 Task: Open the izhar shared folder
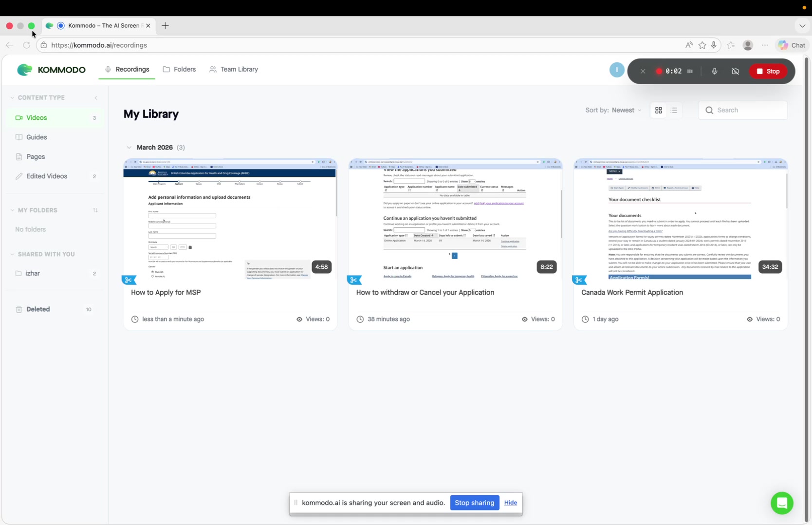coord(55,273)
